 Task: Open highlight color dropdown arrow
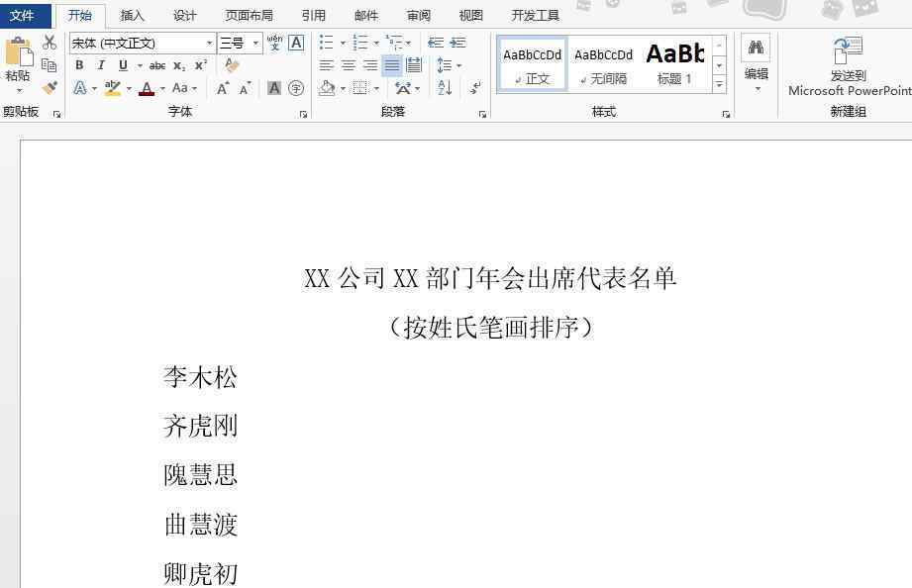[129, 88]
